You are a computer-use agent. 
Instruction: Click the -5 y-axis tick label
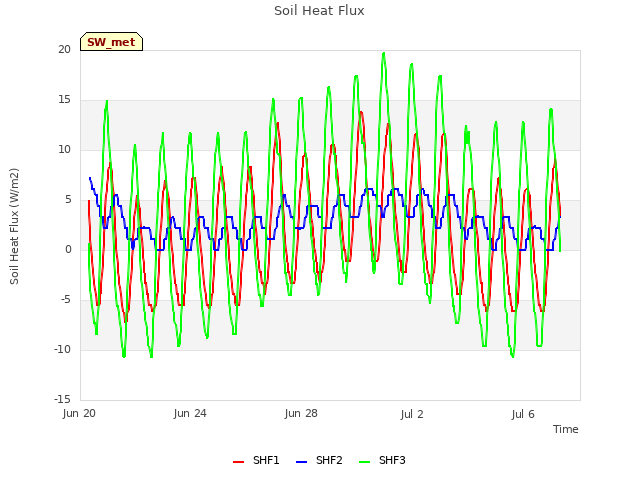(66, 300)
